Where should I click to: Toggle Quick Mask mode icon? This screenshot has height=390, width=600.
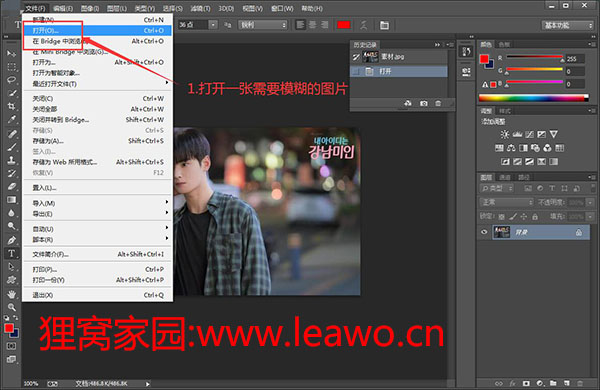[x=11, y=346]
